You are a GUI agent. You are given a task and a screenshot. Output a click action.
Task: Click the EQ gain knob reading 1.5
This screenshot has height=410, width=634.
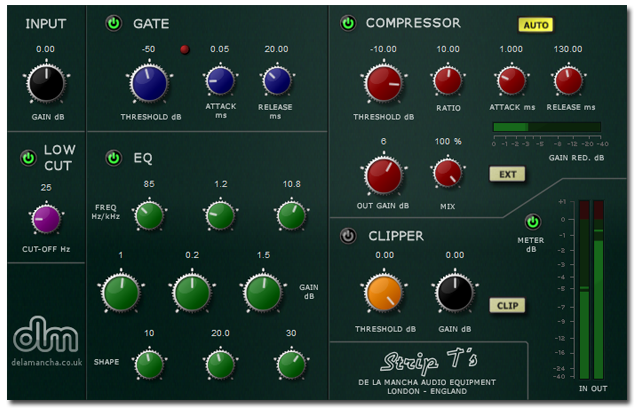(263, 292)
